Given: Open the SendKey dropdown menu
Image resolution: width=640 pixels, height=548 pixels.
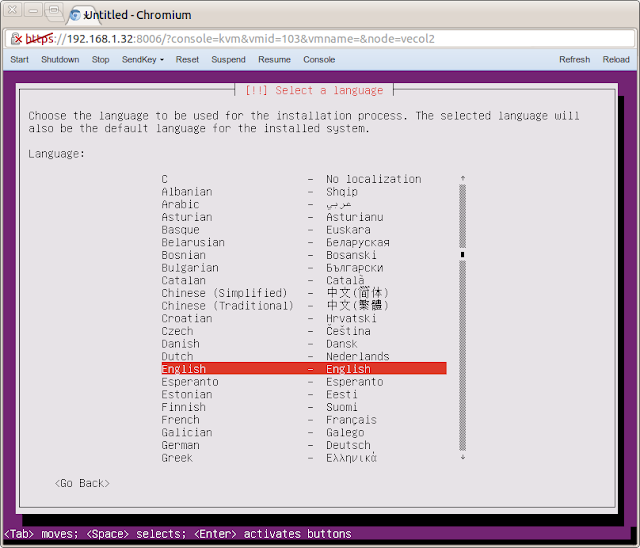Looking at the screenshot, I should (143, 60).
